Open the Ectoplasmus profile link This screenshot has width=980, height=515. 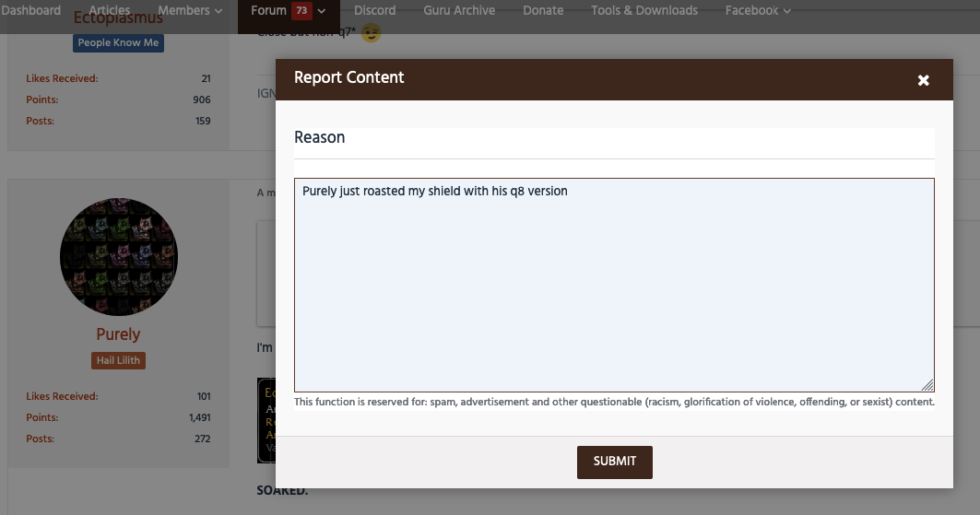[118, 19]
